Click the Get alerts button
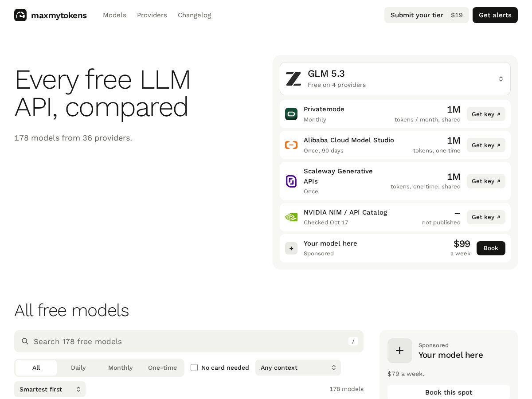This screenshot has height=399, width=532. pos(495,15)
